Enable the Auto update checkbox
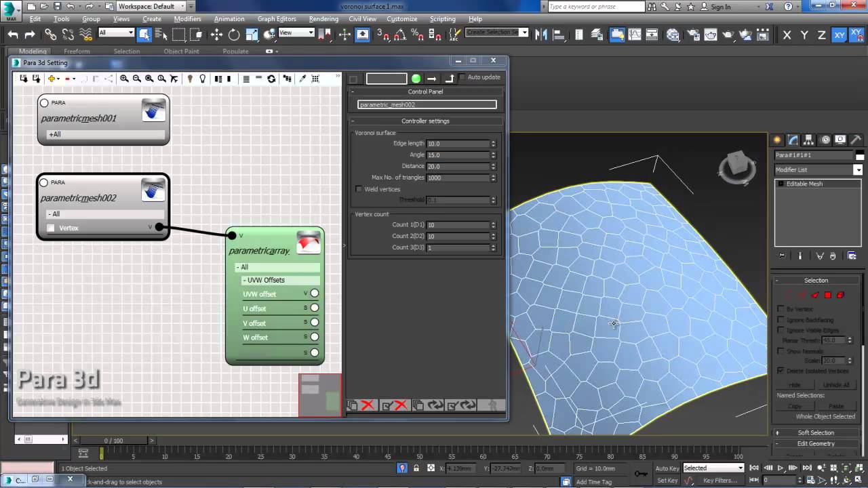This screenshot has width=868, height=488. 463,77
